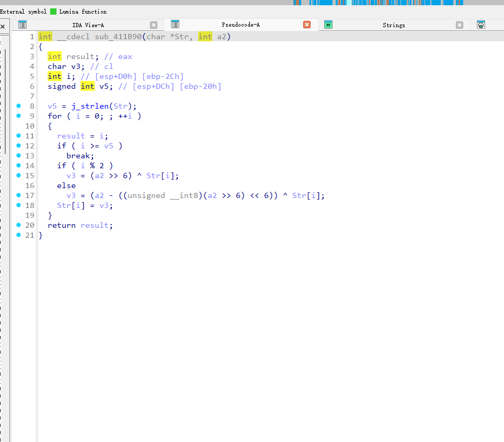The width and height of the screenshot is (504, 442).
Task: Toggle breakpoint dot on line 21
Action: [x=19, y=235]
